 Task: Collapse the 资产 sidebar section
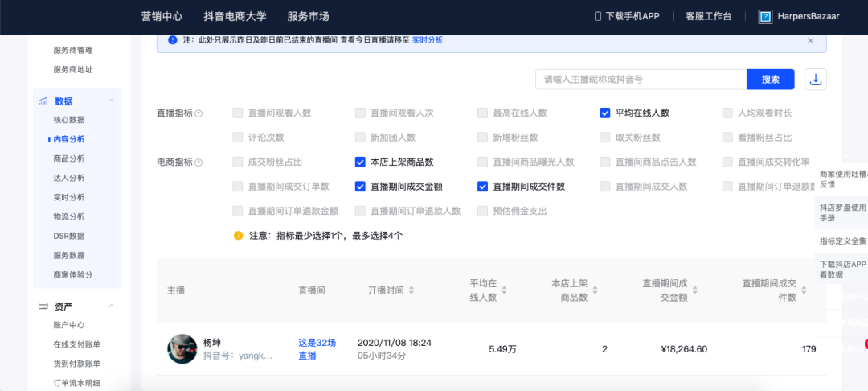coord(111,307)
